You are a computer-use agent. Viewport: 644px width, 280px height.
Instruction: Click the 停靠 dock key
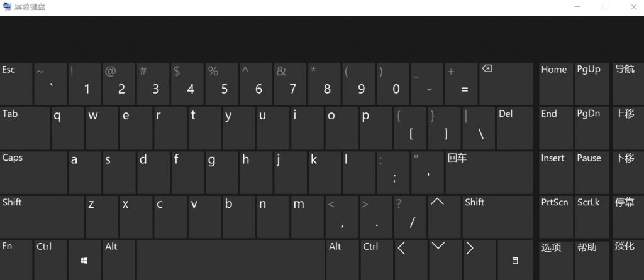(628, 217)
